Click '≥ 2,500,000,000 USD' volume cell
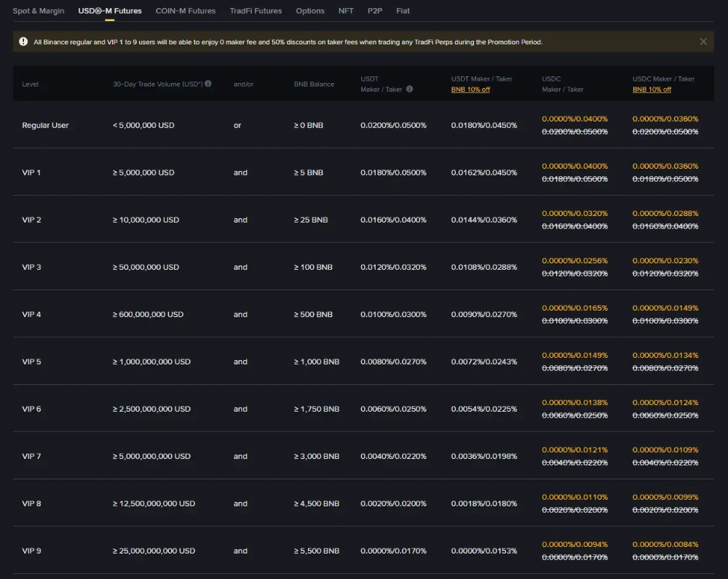The width and height of the screenshot is (728, 579). [151, 410]
